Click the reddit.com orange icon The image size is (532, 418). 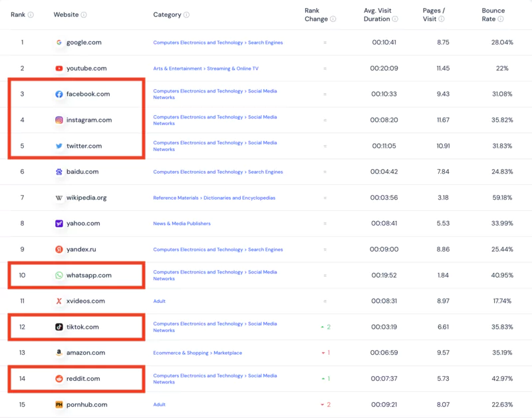pyautogui.click(x=59, y=379)
